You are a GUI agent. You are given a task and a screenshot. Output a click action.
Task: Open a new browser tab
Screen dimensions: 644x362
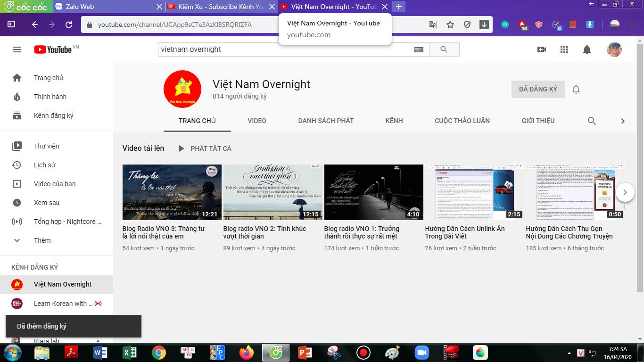(x=399, y=7)
